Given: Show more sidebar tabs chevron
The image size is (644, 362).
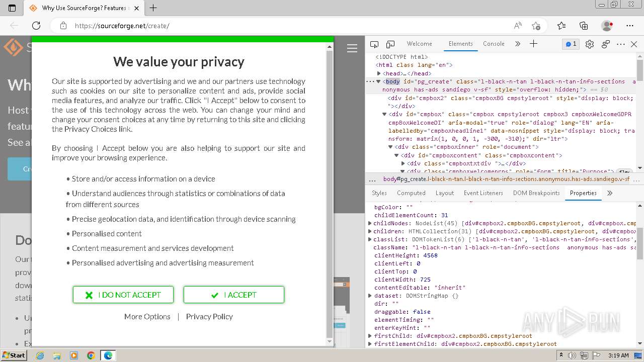Looking at the screenshot, I should pos(610,193).
